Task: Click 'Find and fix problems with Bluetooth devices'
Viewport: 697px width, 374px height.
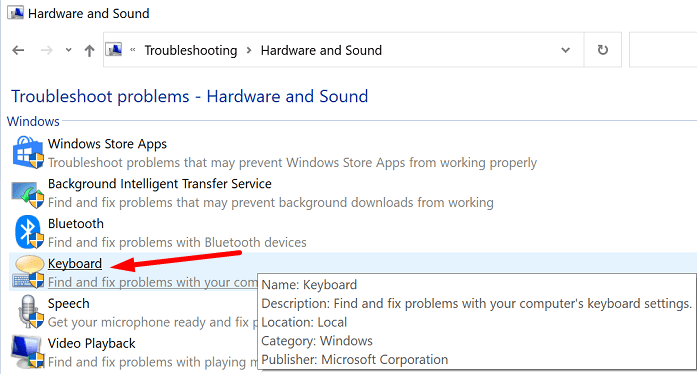Action: 177,242
